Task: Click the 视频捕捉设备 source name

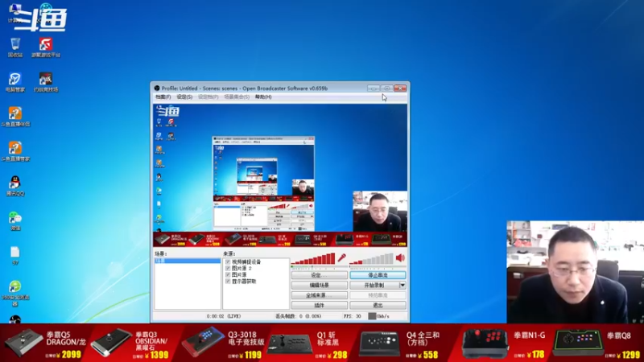Action: coord(246,262)
